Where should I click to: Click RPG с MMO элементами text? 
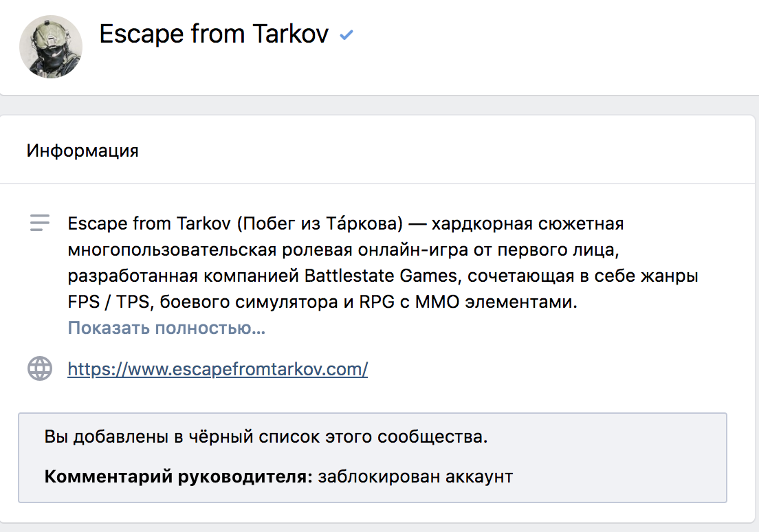(468, 302)
